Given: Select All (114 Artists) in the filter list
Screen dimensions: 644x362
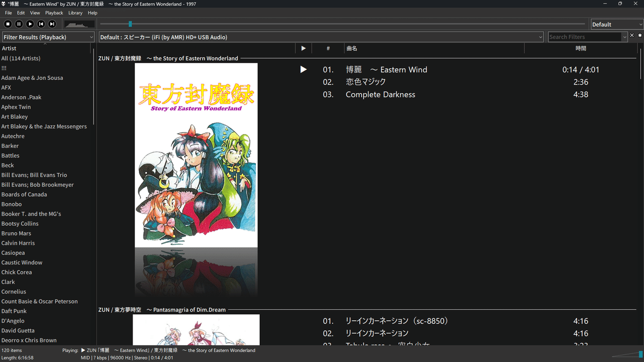Looking at the screenshot, I should pos(21,58).
